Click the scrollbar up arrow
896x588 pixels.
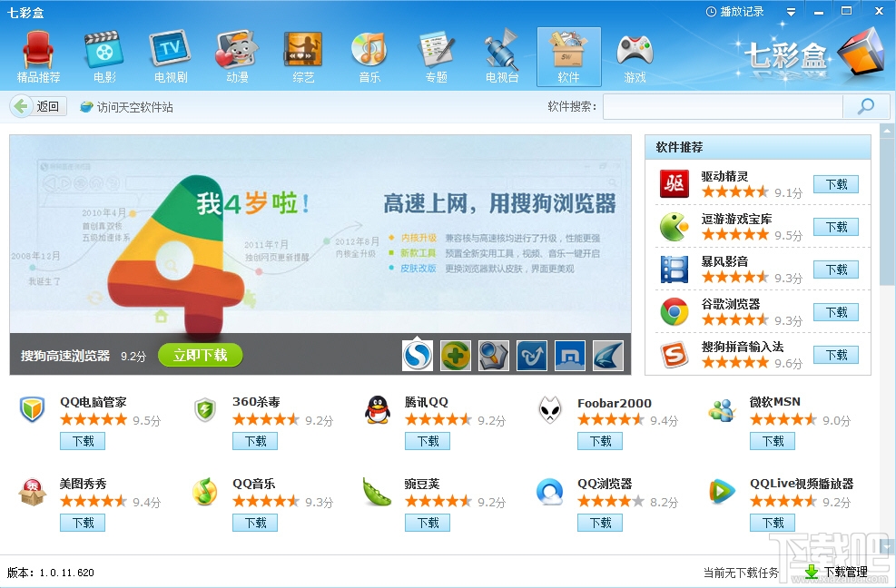click(888, 131)
